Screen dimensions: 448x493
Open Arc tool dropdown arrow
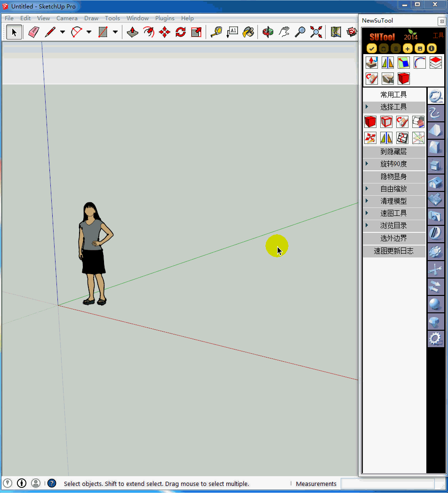89,32
